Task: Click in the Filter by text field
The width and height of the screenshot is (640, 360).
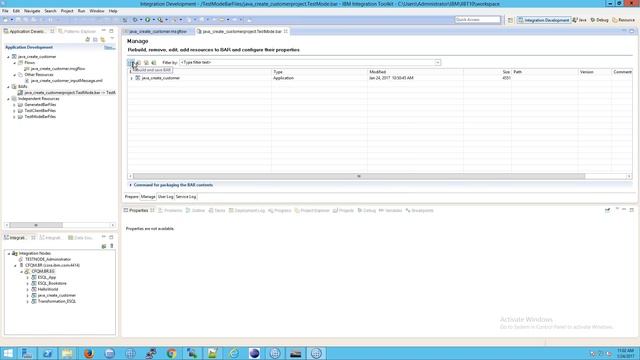Action: (307, 62)
